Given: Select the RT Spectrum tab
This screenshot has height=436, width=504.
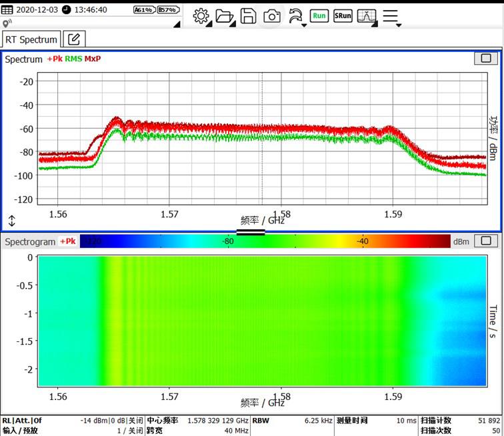Looking at the screenshot, I should point(31,39).
